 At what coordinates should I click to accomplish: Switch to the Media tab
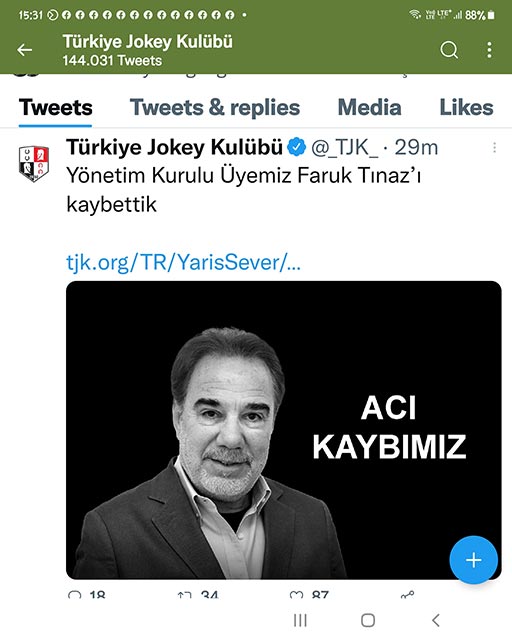pos(369,108)
